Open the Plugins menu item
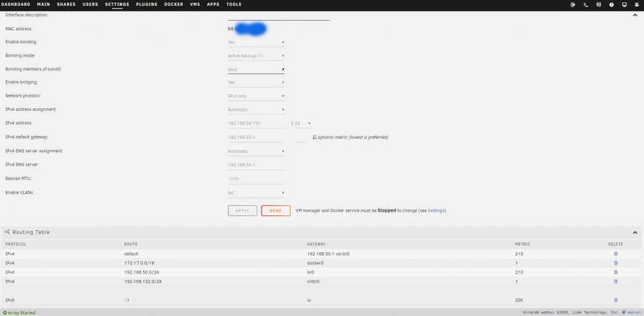 click(147, 4)
